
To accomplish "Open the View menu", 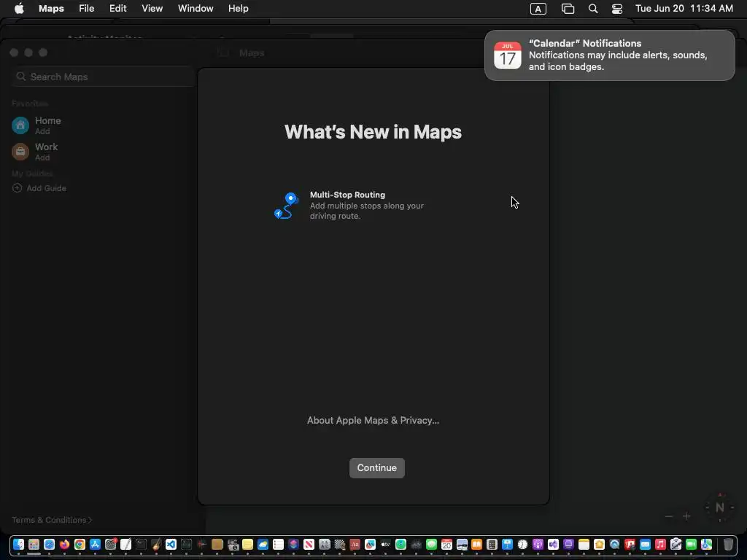I will point(152,9).
